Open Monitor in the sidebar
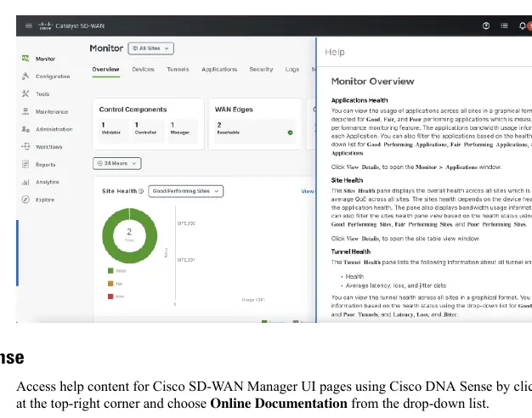This screenshot has width=532, height=418. tap(45, 59)
